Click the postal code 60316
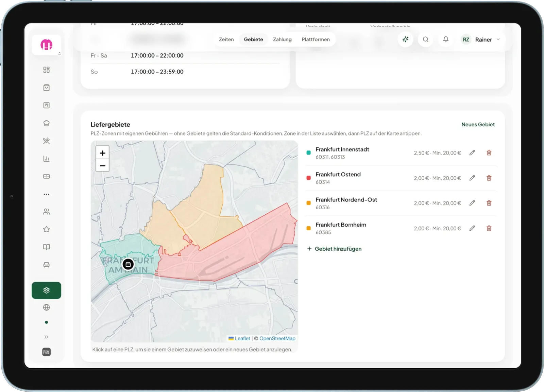The image size is (544, 392). (323, 207)
